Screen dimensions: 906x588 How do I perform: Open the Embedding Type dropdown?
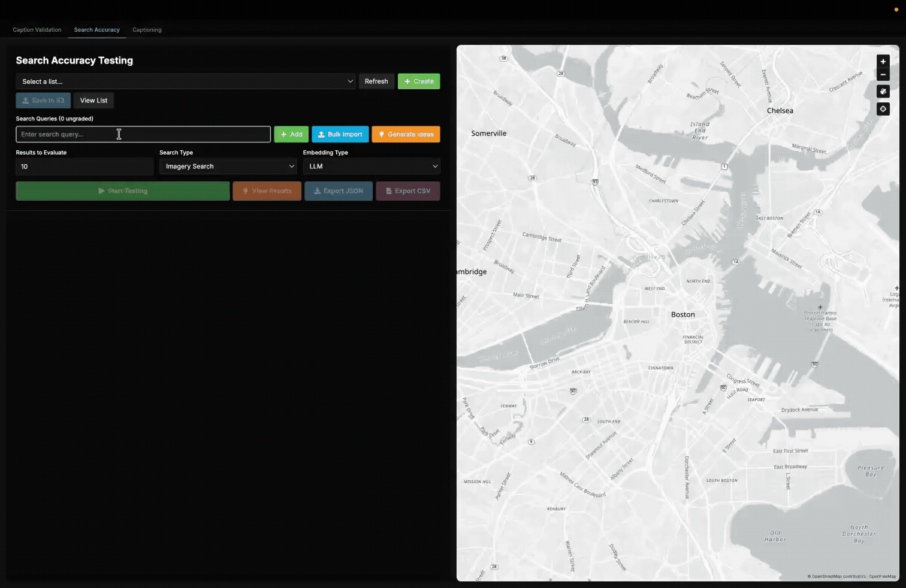pyautogui.click(x=372, y=166)
